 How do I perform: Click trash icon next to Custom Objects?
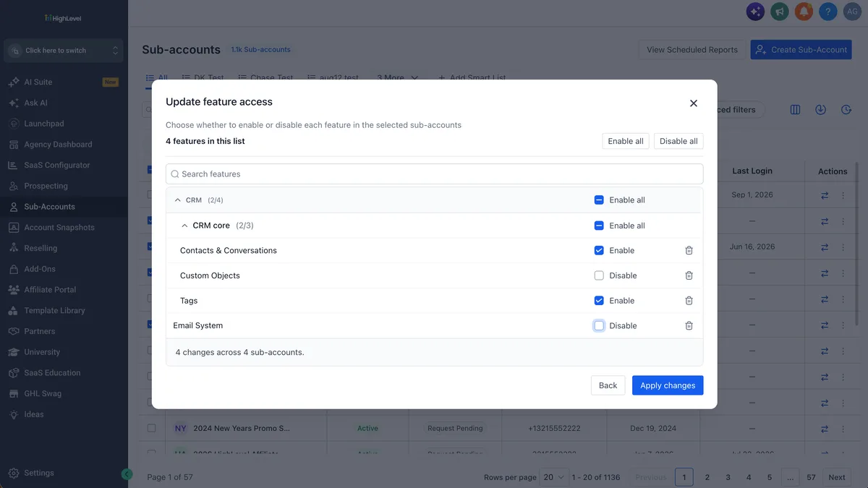pos(689,275)
